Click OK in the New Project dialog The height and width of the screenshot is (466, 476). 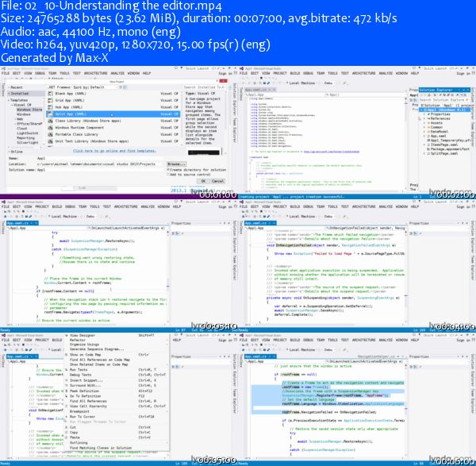point(203,181)
